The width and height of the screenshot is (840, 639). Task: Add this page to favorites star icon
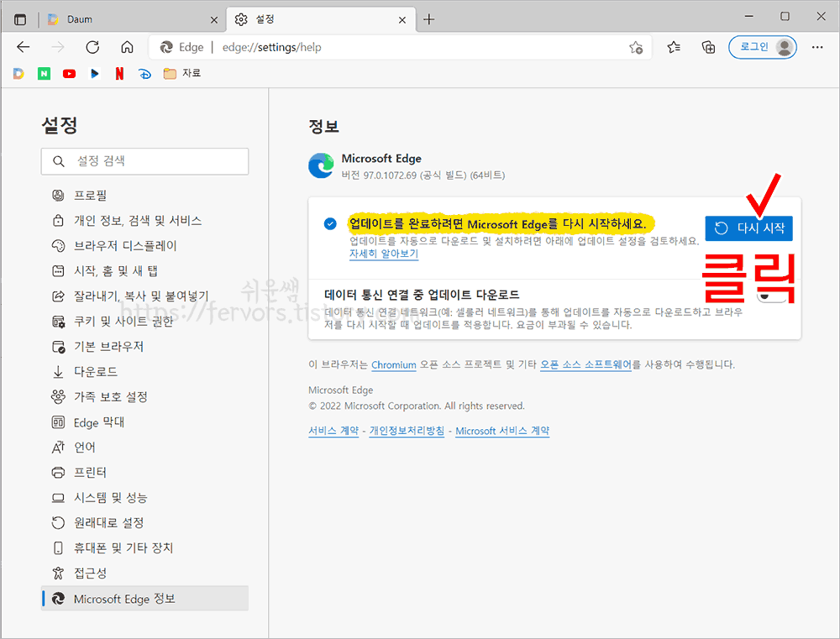point(636,47)
